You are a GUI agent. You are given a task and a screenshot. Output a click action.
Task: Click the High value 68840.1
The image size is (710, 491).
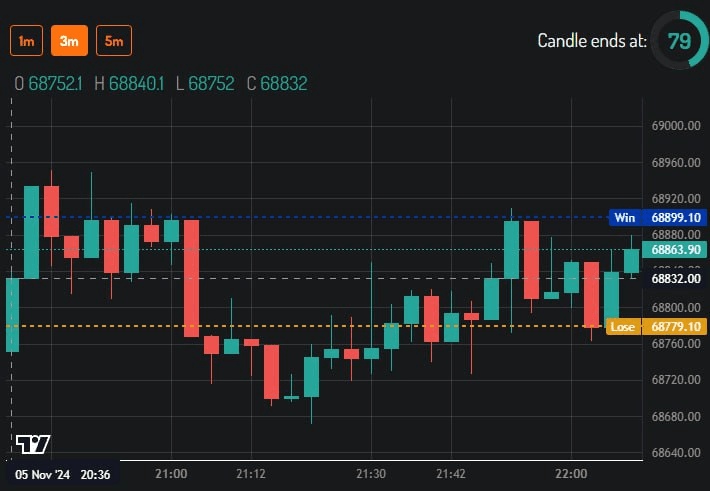coord(136,83)
